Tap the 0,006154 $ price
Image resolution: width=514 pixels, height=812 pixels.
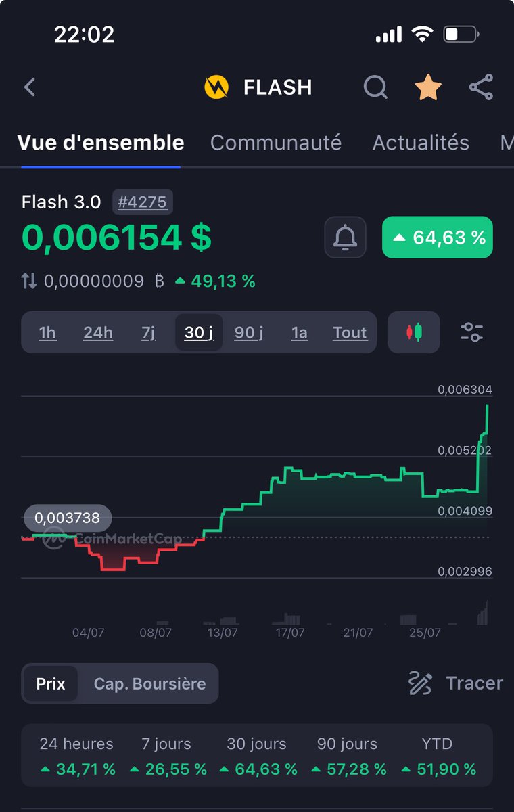[x=116, y=238]
